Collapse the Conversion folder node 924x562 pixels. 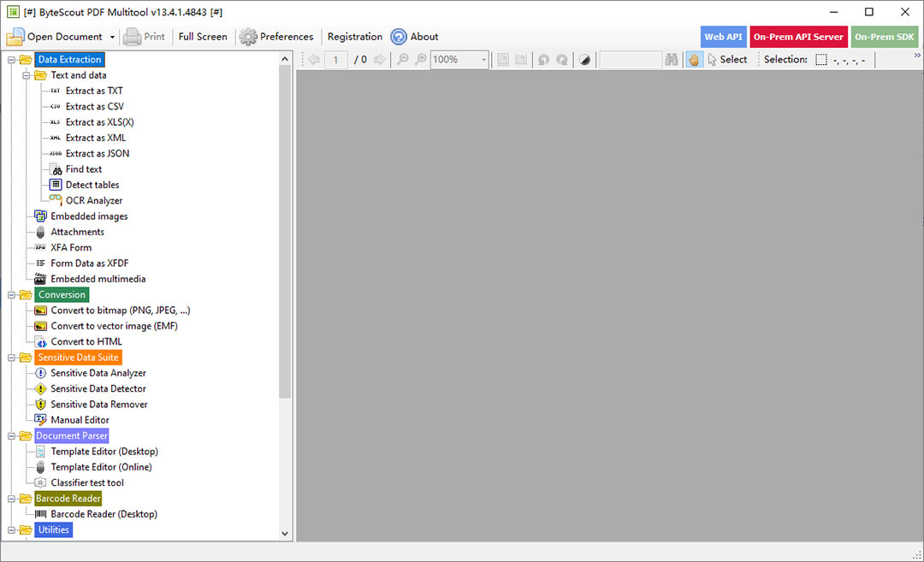coord(12,294)
